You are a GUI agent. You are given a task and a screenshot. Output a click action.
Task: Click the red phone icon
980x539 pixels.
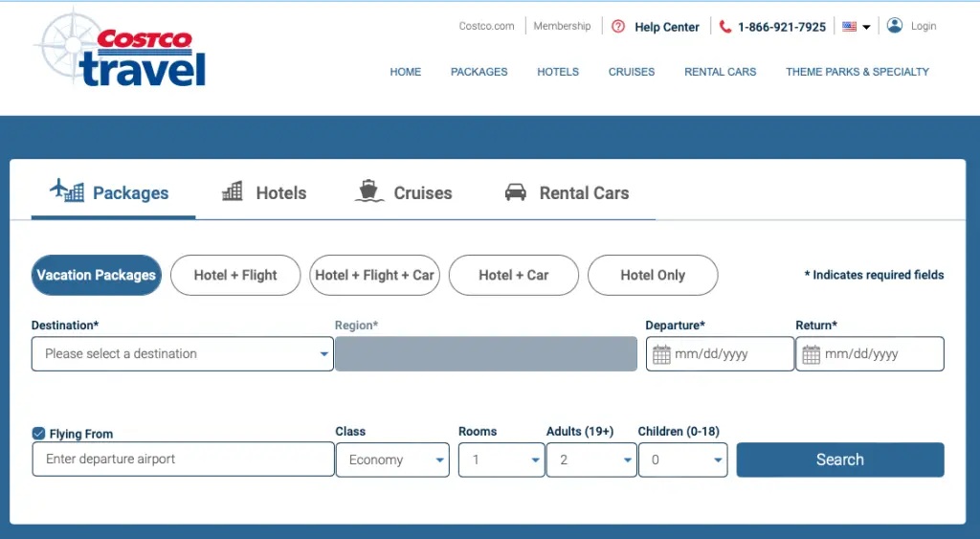pos(725,26)
